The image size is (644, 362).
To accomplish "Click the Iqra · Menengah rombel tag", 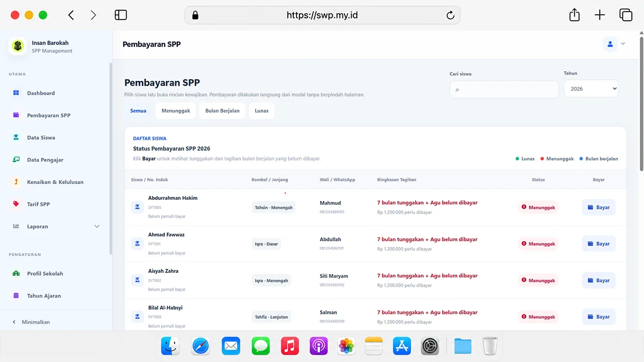I will (271, 281).
